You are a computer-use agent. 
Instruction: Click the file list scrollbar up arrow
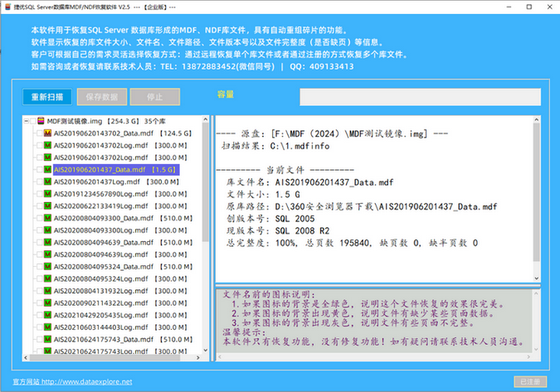click(x=205, y=121)
